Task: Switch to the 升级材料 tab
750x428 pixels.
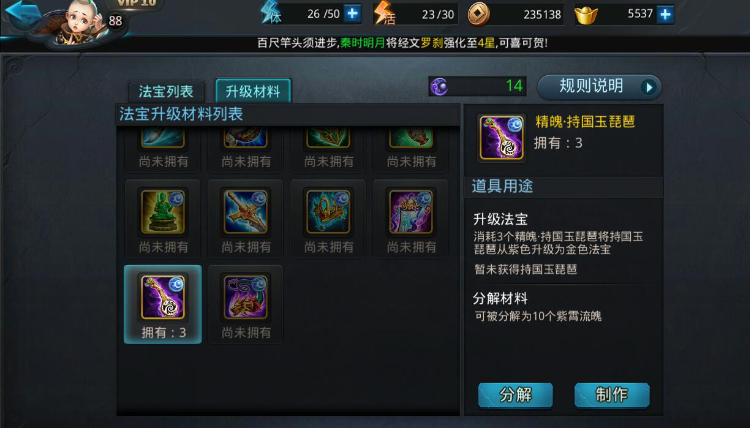Action: 253,91
